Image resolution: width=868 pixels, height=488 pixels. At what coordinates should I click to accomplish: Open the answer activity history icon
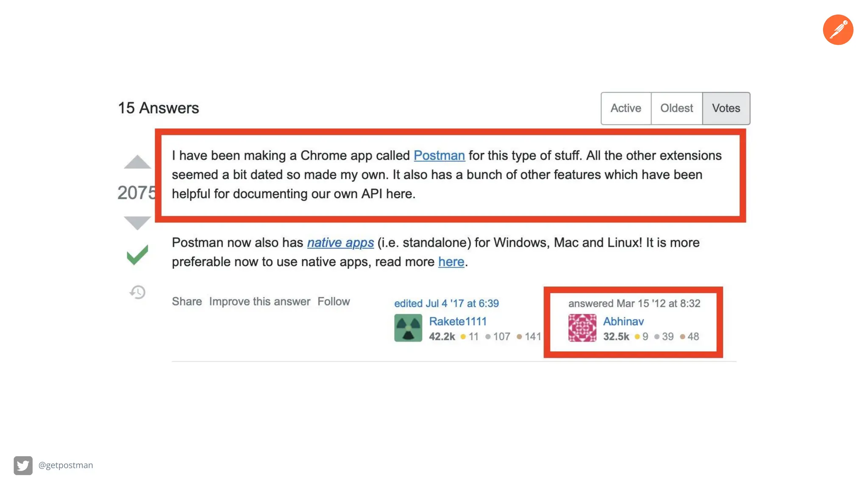click(137, 292)
